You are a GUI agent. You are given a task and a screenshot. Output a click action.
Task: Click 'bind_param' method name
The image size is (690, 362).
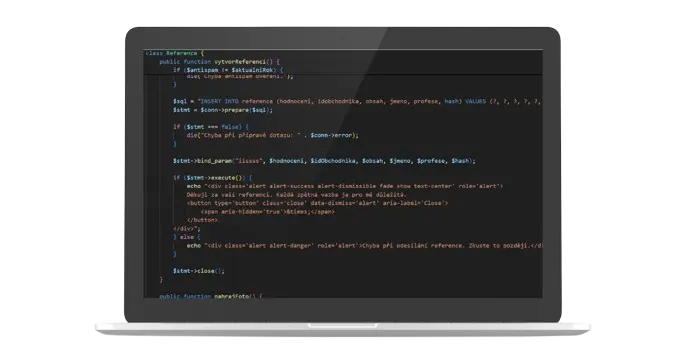tap(214, 161)
